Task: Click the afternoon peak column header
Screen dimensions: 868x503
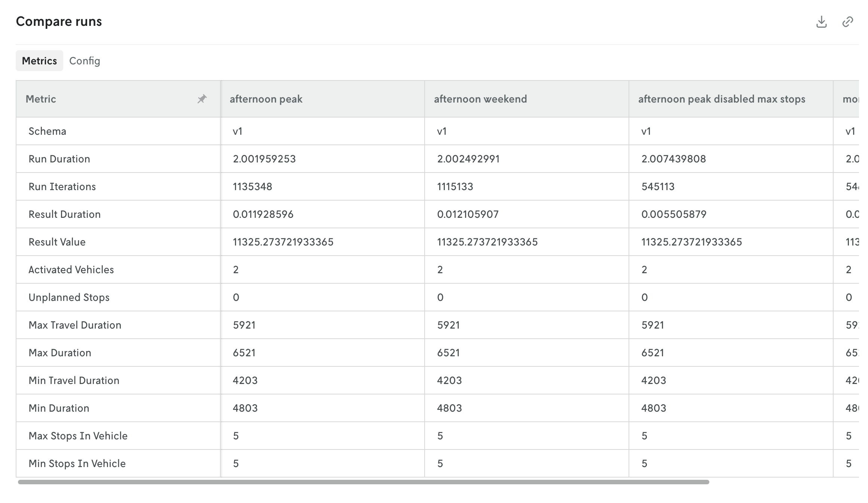Action: [266, 99]
